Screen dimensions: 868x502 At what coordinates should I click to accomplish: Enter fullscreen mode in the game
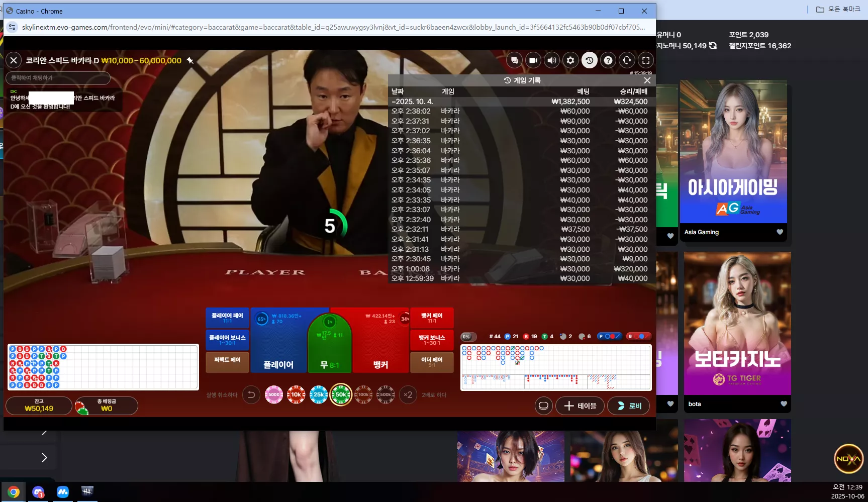(646, 60)
